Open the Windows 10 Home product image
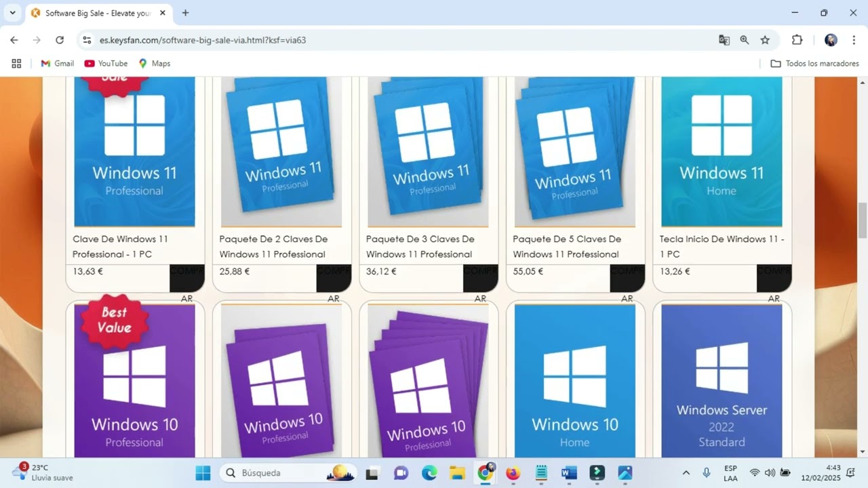868x488 pixels. tap(575, 381)
